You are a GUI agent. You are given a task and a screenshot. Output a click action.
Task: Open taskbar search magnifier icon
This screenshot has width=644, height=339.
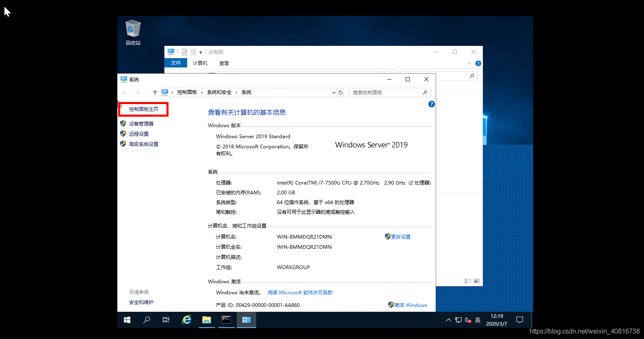(x=147, y=320)
